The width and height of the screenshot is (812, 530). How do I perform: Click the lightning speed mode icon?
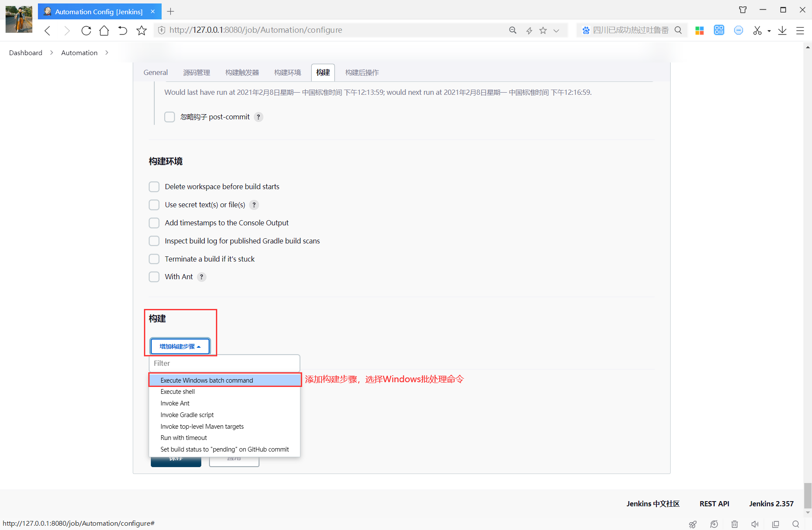(x=529, y=30)
